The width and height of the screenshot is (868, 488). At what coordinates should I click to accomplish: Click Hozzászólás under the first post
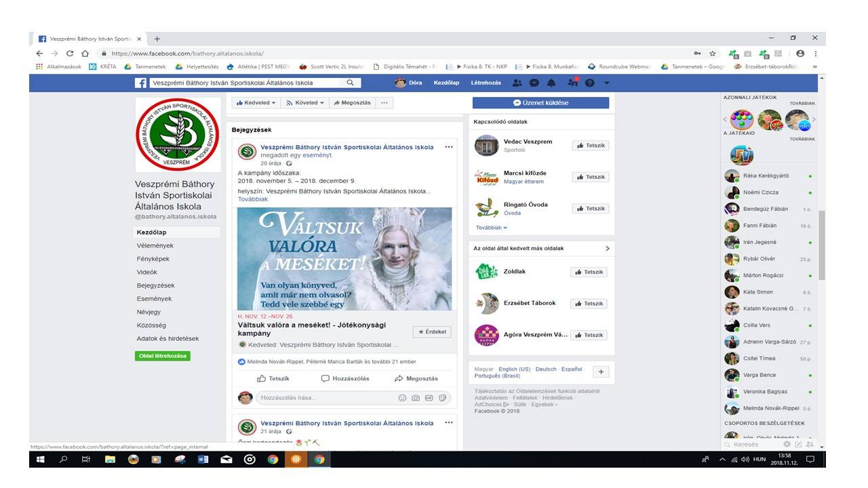(344, 378)
